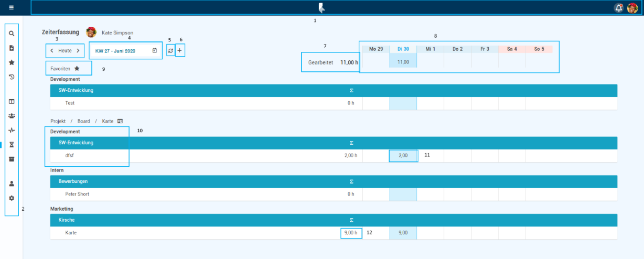Click the notification bell icon
644x259 pixels.
pos(619,7)
